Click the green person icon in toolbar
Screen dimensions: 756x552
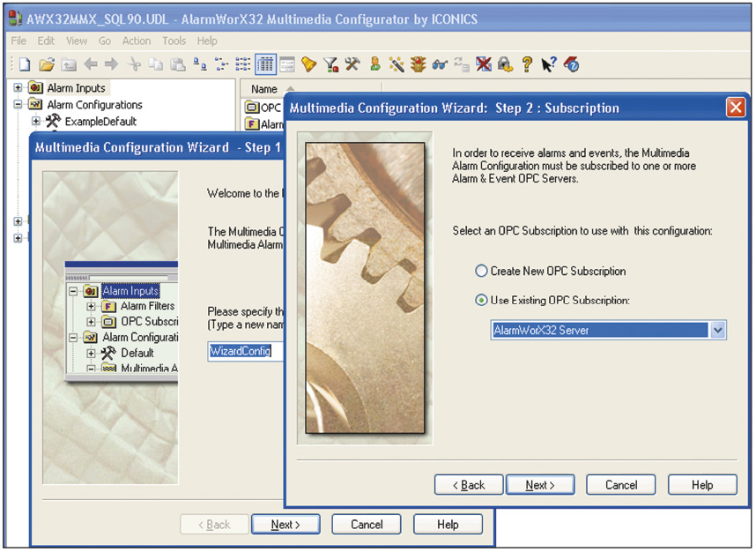pos(375,64)
